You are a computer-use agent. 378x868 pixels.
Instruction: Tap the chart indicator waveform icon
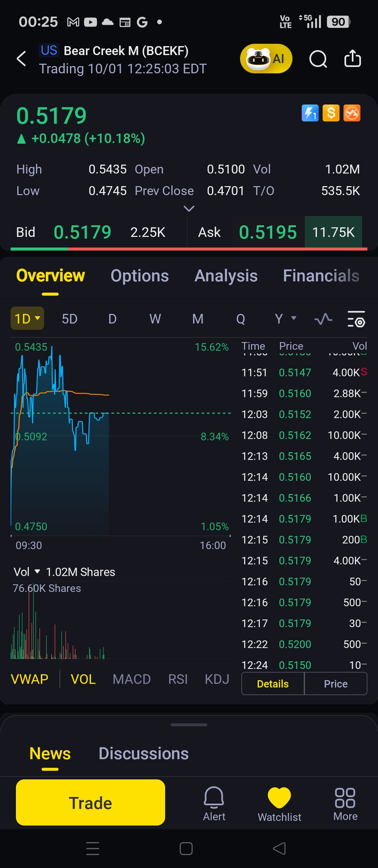pyautogui.click(x=323, y=319)
